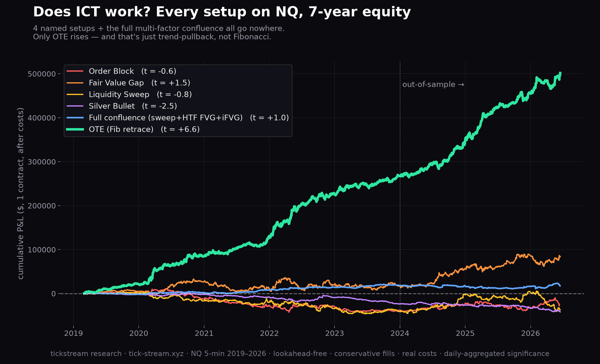Screen dimensions: 600x364
Task: Click the x-axis label 2022
Action: [x=269, y=334]
